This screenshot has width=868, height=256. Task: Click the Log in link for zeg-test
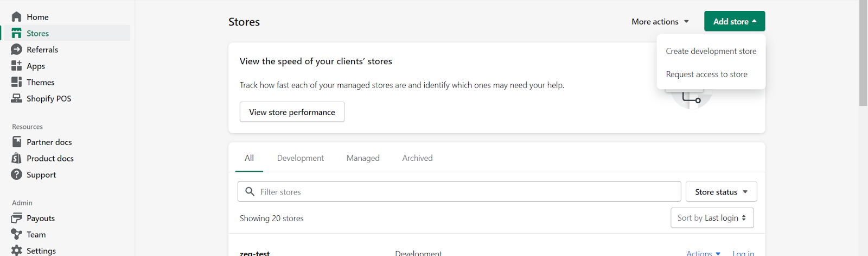coord(743,253)
